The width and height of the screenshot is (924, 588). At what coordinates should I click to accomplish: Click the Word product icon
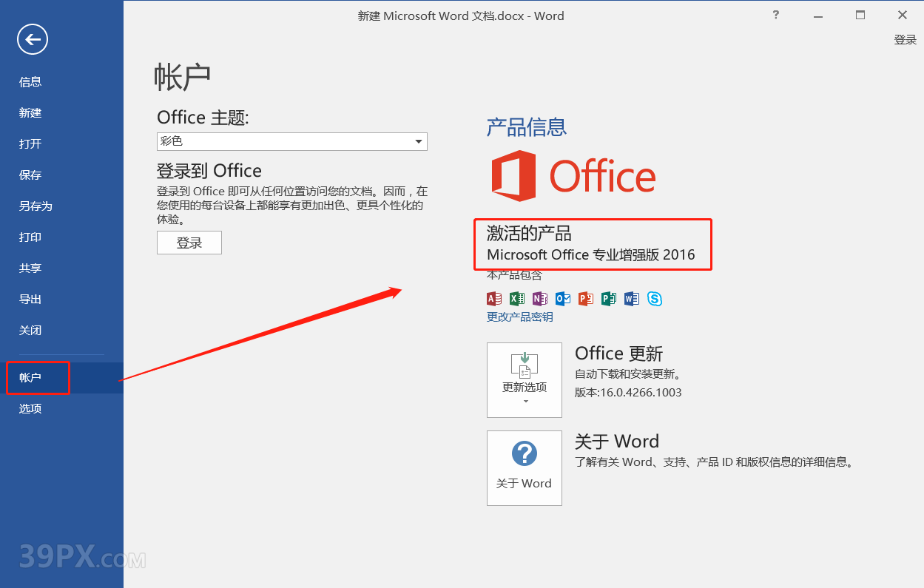pos(632,299)
